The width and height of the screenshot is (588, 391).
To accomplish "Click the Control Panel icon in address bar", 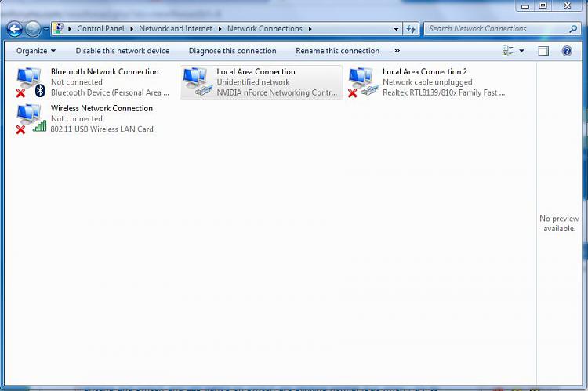I will click(58, 28).
